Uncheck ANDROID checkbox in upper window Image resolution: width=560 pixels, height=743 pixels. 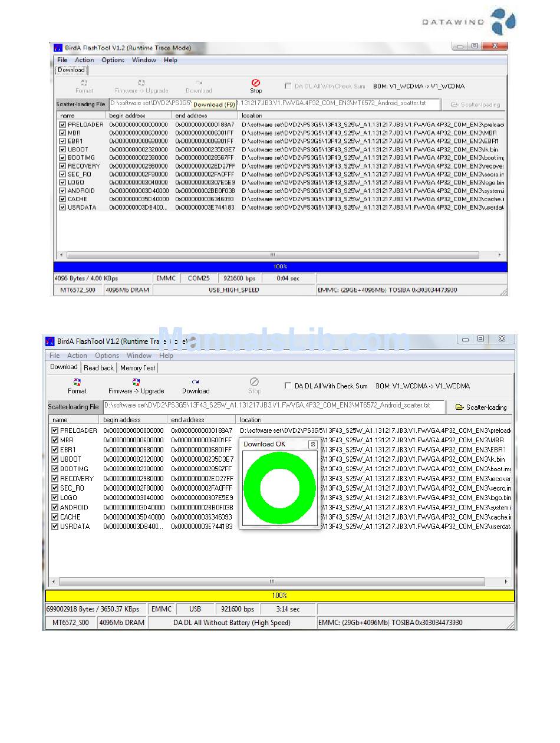tap(62, 191)
